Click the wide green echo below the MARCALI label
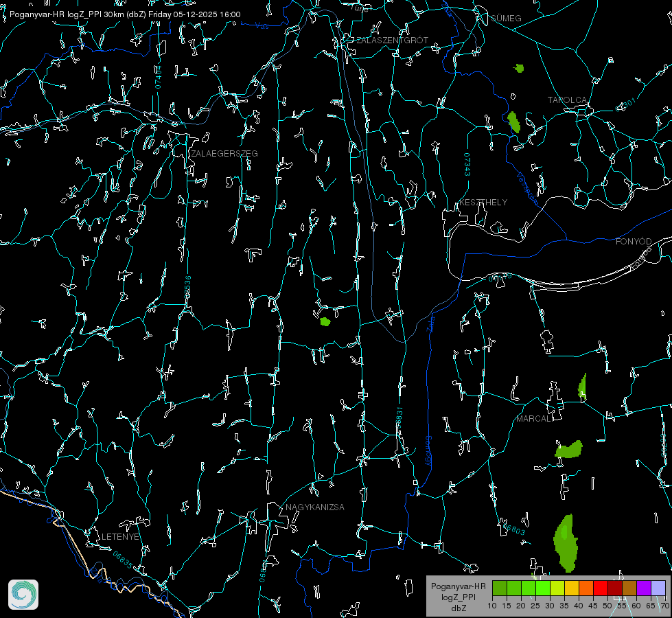Image resolution: width=672 pixels, height=618 pixels. [x=569, y=450]
